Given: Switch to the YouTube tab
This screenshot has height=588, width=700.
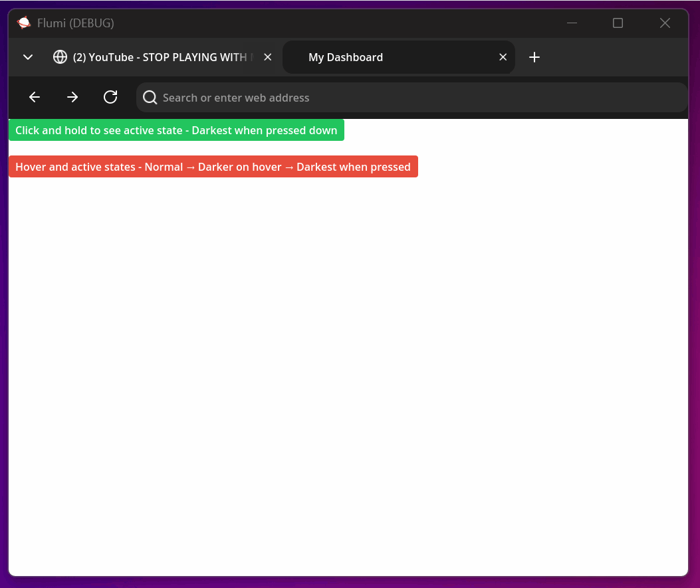Looking at the screenshot, I should click(x=160, y=57).
